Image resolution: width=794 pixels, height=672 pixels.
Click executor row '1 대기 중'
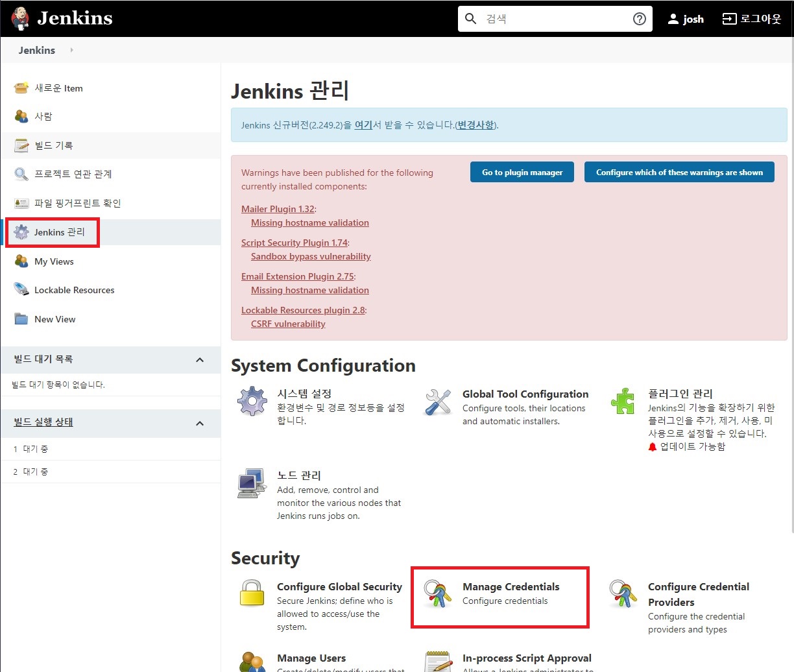click(x=110, y=449)
